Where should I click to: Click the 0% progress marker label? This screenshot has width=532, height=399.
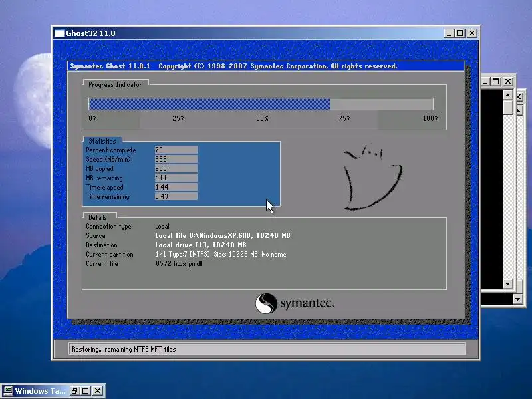pyautogui.click(x=93, y=118)
